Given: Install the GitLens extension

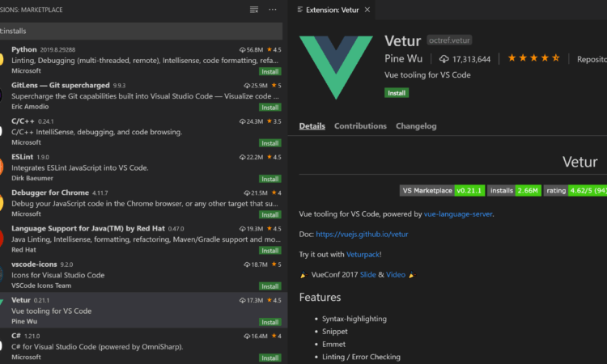Looking at the screenshot, I should (270, 107).
